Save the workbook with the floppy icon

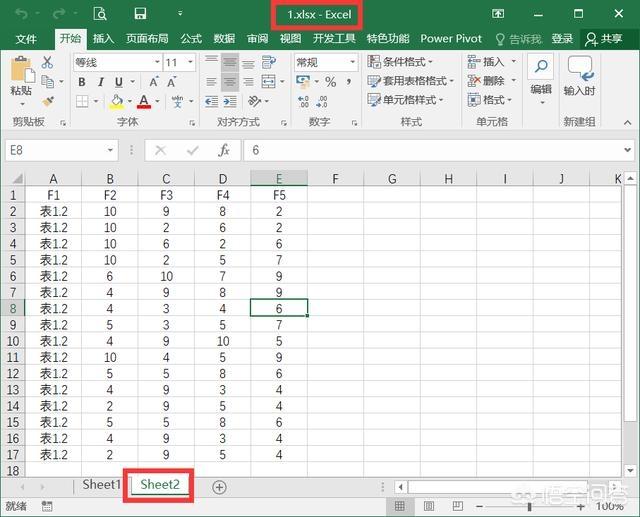[x=140, y=14]
